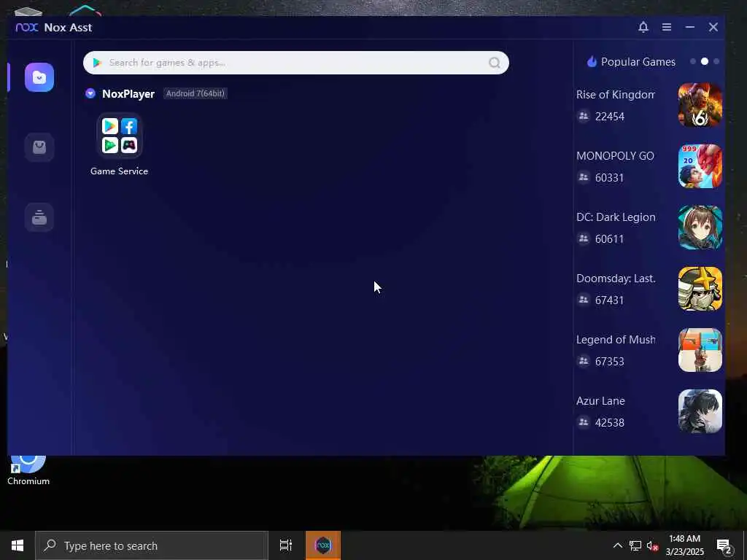This screenshot has width=747, height=560.
Task: Click the 60611 player count
Action: 609,239
